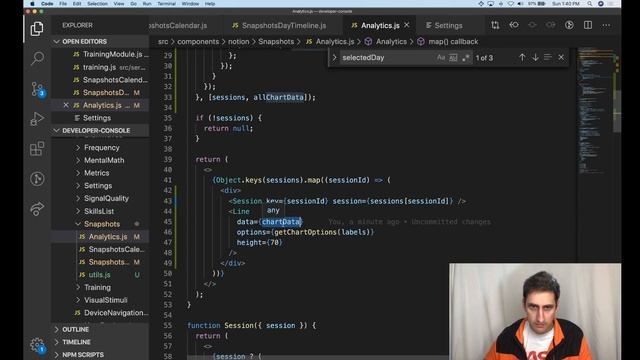
Task: Click the components breadcrumb
Action: 198,42
